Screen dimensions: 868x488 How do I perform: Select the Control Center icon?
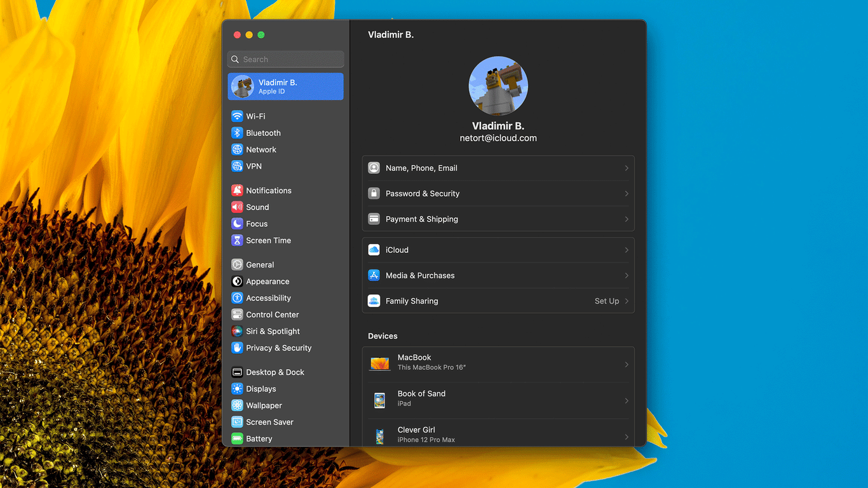[237, 315]
